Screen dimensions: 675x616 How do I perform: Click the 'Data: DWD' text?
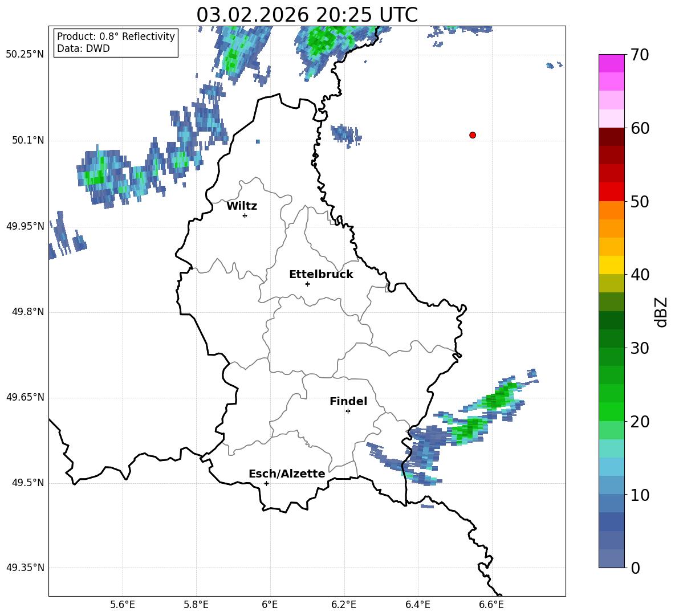tap(83, 48)
